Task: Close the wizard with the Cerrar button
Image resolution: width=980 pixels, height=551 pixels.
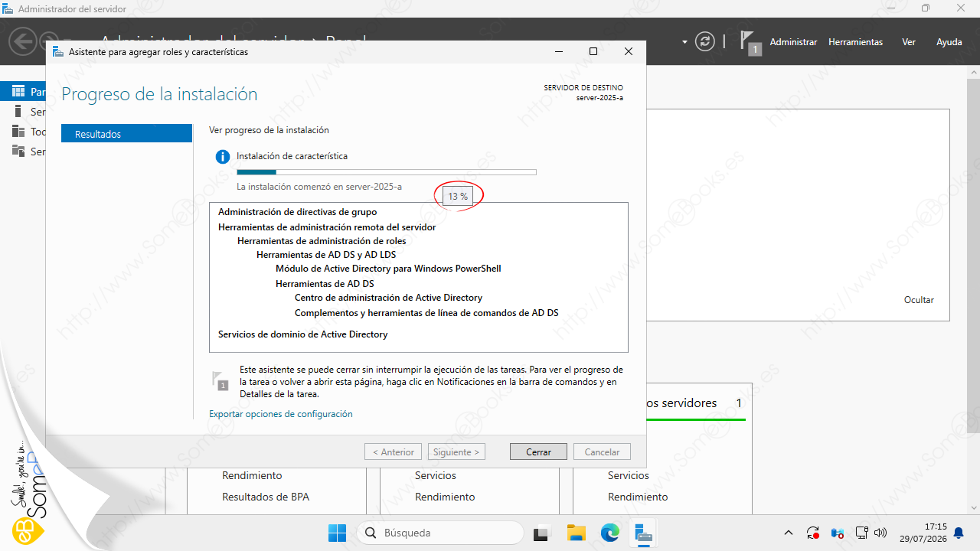Action: coord(538,452)
